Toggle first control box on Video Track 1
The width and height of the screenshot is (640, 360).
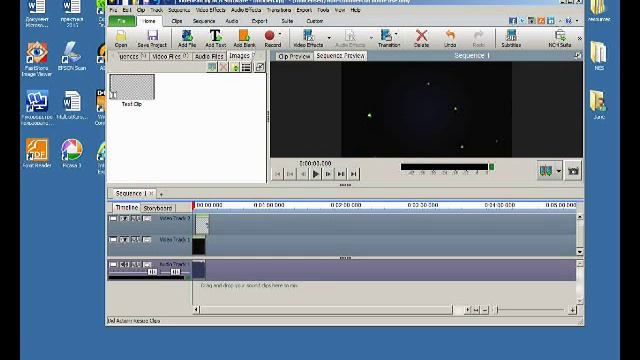[x=113, y=240]
